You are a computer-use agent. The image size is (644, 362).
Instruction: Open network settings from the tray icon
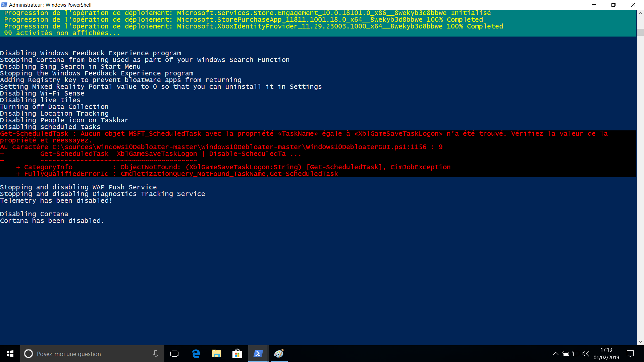coord(576,354)
